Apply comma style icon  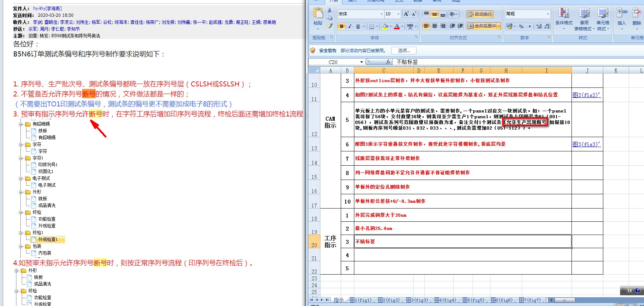tap(530, 26)
